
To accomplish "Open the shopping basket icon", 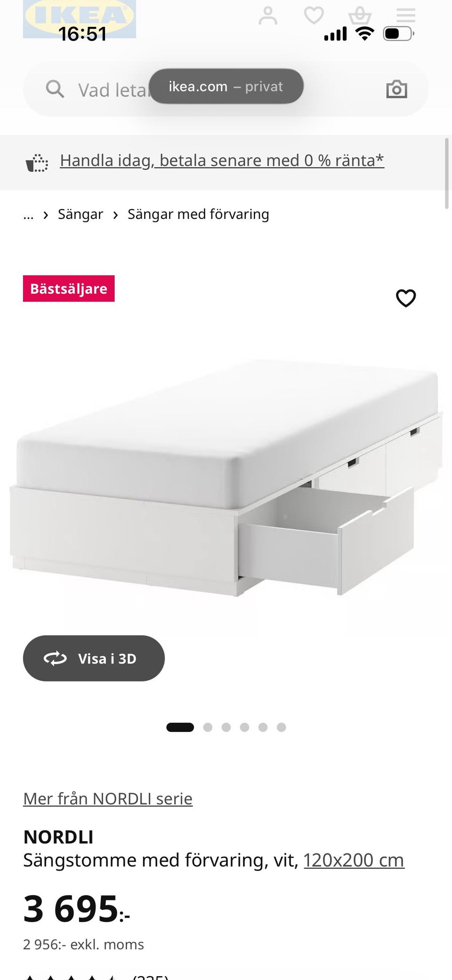I will tap(360, 15).
